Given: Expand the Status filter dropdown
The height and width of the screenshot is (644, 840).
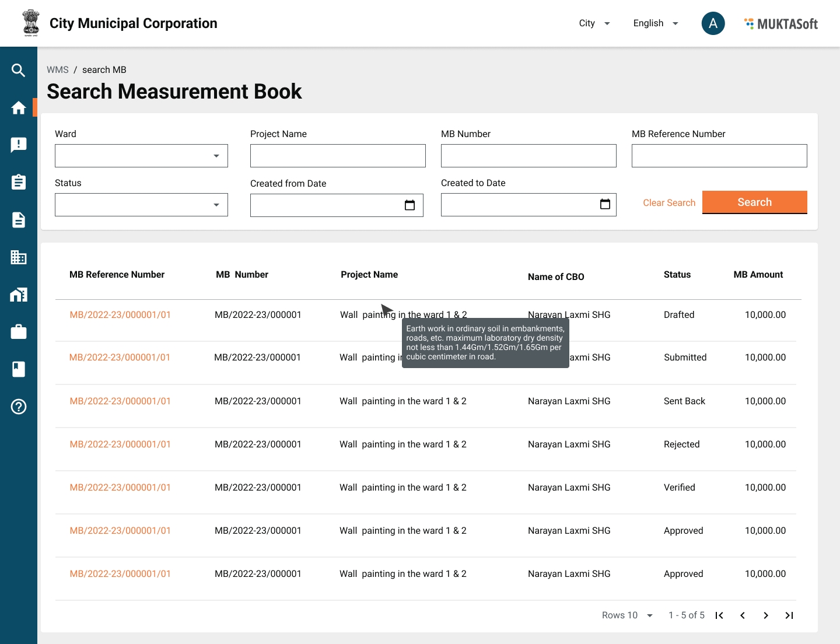Looking at the screenshot, I should pyautogui.click(x=141, y=205).
